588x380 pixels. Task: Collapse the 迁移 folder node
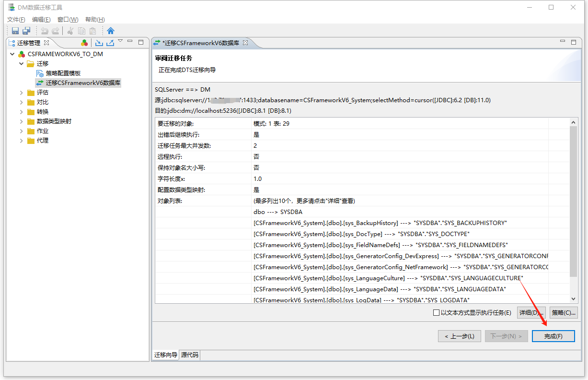[x=21, y=64]
